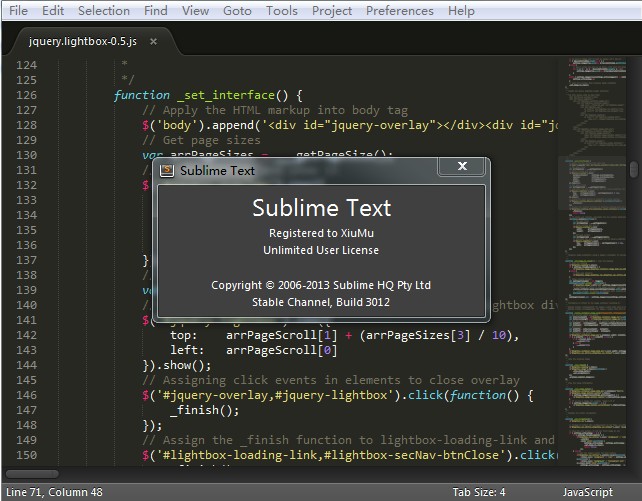Click the 'Get page sizes' comment
The width and height of the screenshot is (642, 501).
click(x=201, y=140)
